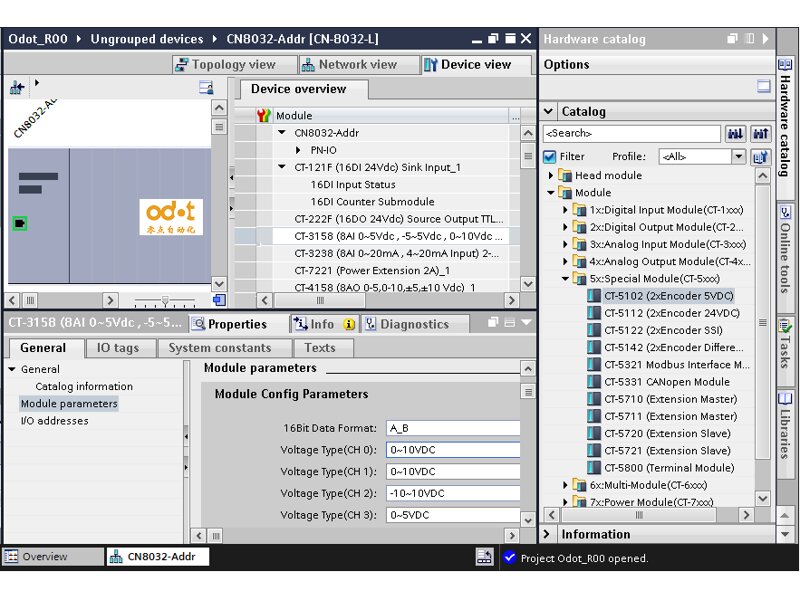Click the CT-5102 (2xEncoder 5VDC) module
This screenshot has height=600, width=800.
coord(668,296)
